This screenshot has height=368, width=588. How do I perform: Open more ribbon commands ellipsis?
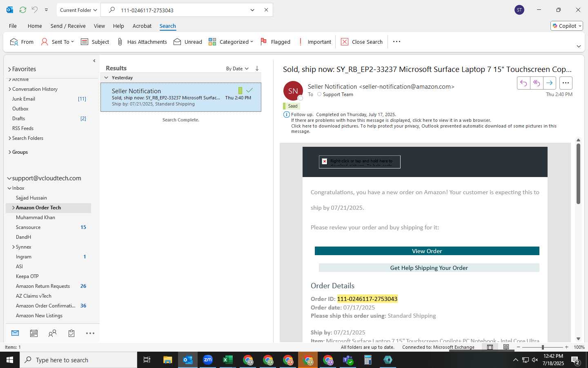tap(396, 42)
